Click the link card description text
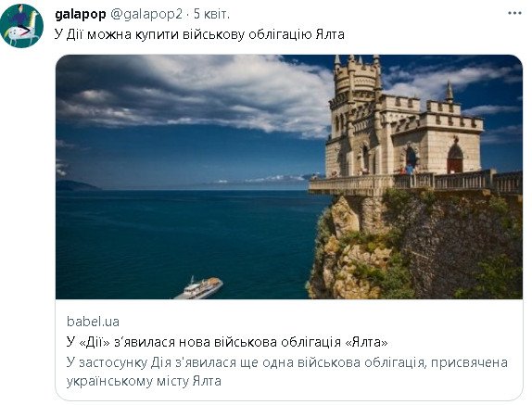The width and height of the screenshot is (532, 405). [x=287, y=372]
